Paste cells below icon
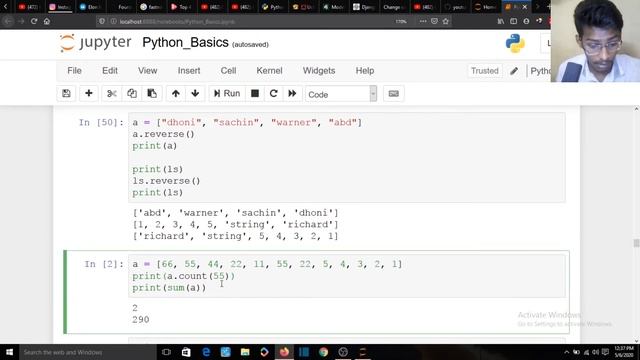640x360 pixels. click(152, 93)
